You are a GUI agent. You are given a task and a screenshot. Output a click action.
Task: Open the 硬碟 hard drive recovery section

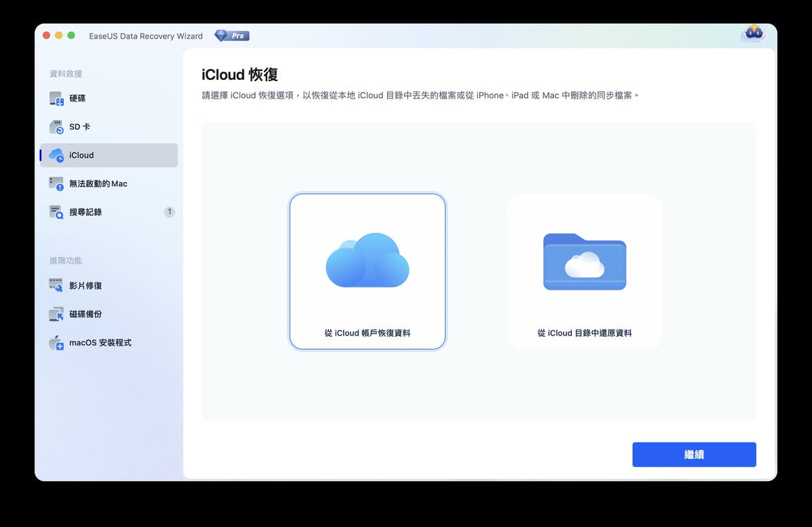(77, 99)
